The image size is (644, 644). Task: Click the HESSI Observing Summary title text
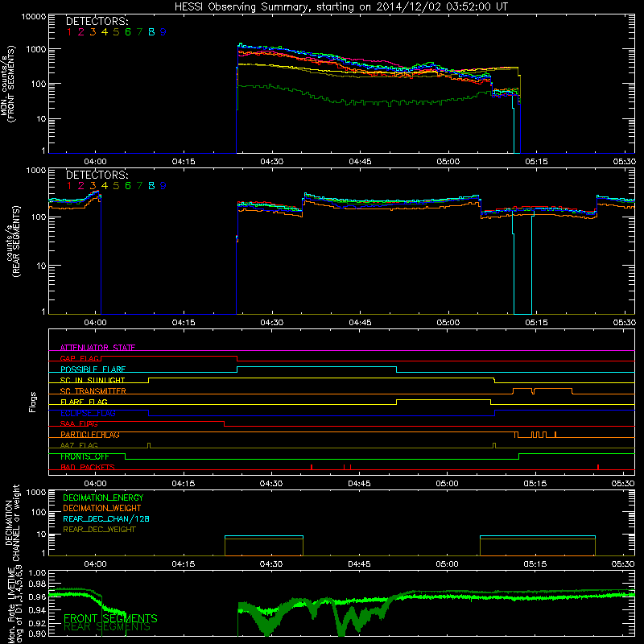[x=341, y=7]
